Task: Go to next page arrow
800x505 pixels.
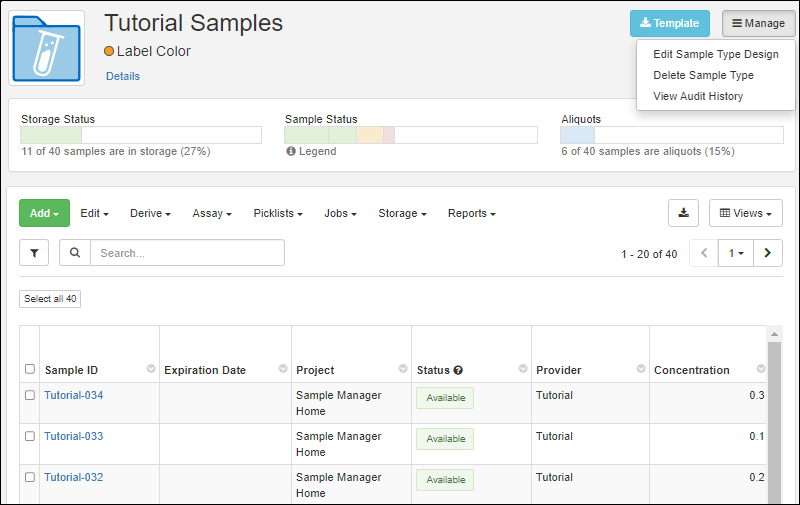Action: click(767, 253)
